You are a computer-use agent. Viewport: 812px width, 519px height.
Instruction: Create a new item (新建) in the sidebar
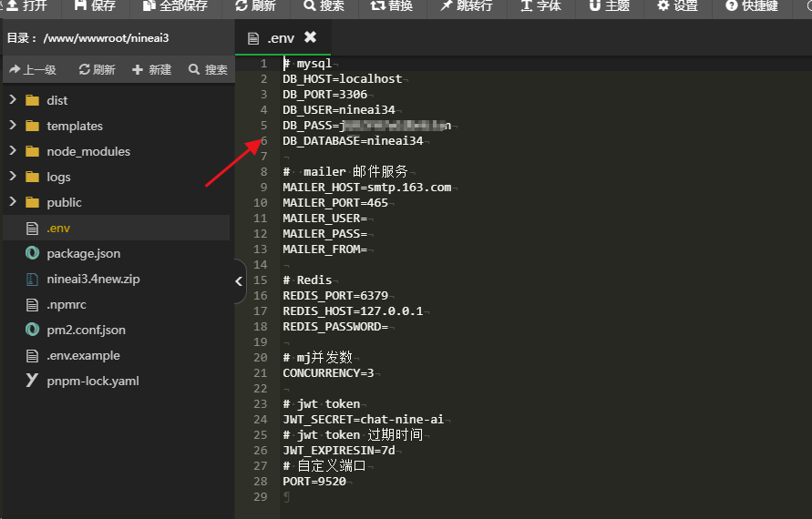click(x=151, y=69)
